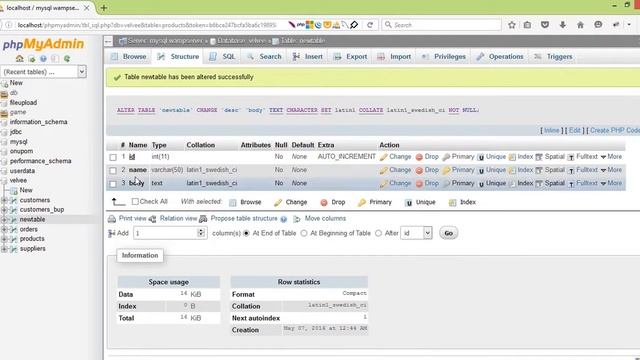Screen dimensions: 640x360
Task: Click the Information section header
Action: (x=140, y=256)
